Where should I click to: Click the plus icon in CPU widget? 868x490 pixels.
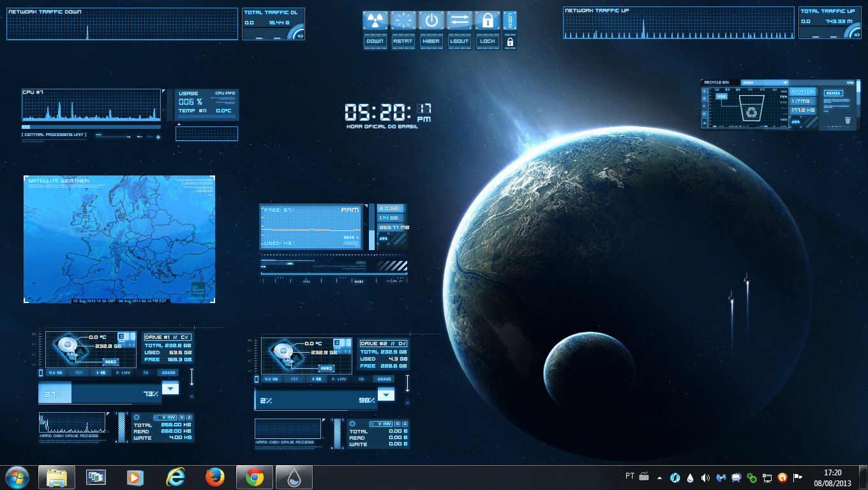click(158, 137)
